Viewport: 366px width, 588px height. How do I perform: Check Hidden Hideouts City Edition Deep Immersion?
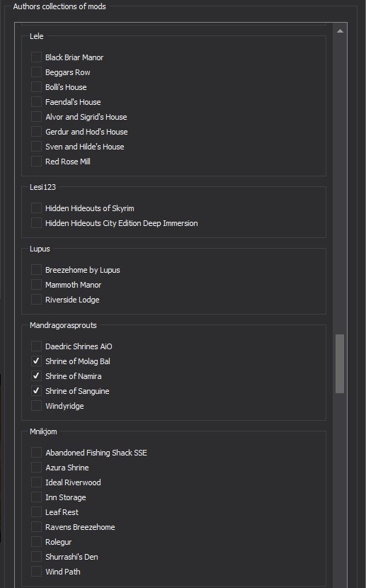[x=36, y=222]
